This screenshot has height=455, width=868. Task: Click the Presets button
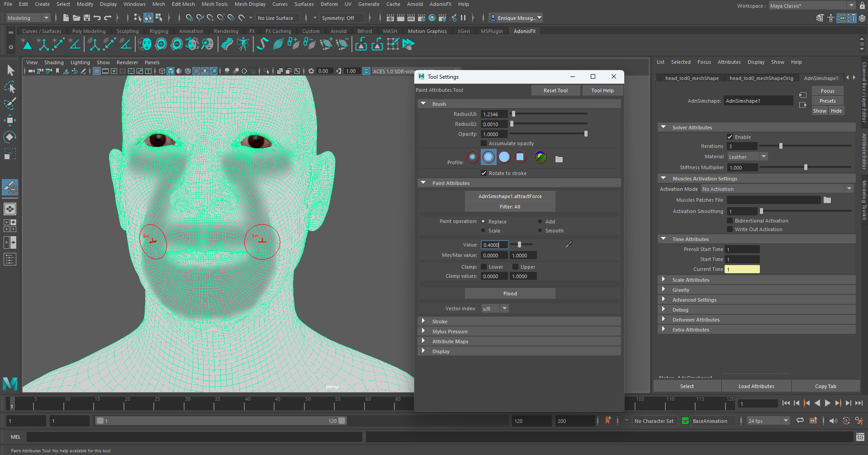827,101
